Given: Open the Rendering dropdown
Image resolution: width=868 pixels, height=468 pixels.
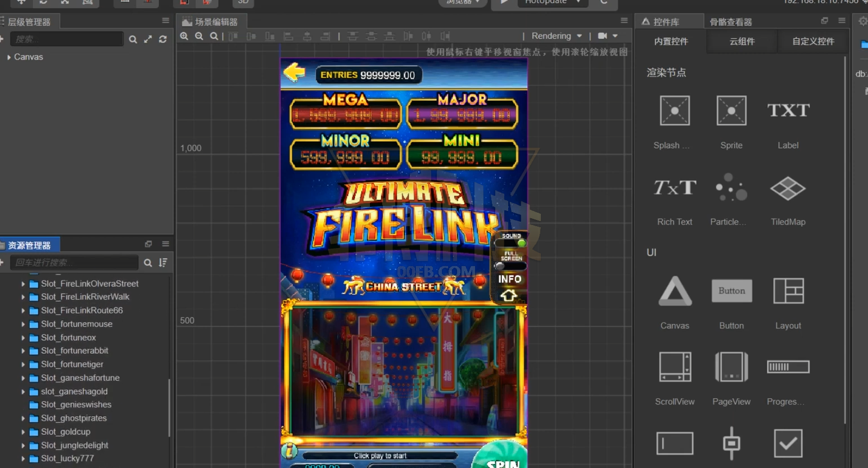Looking at the screenshot, I should coord(557,36).
